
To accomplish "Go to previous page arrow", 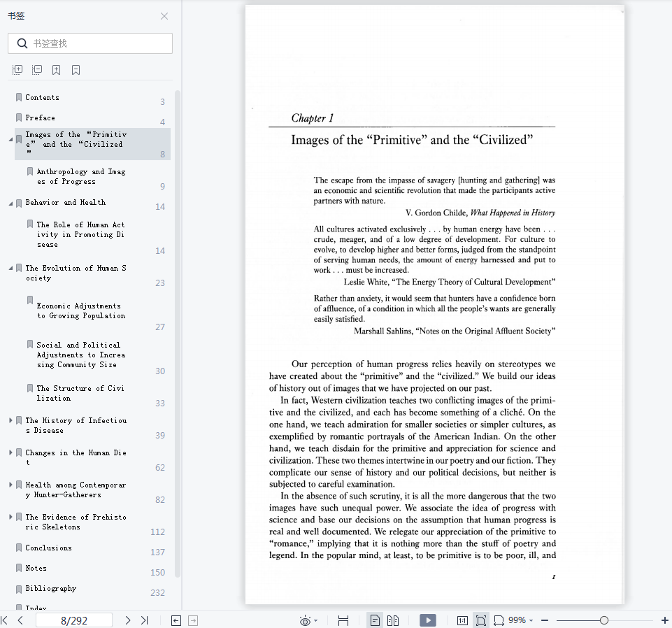I will [20, 620].
